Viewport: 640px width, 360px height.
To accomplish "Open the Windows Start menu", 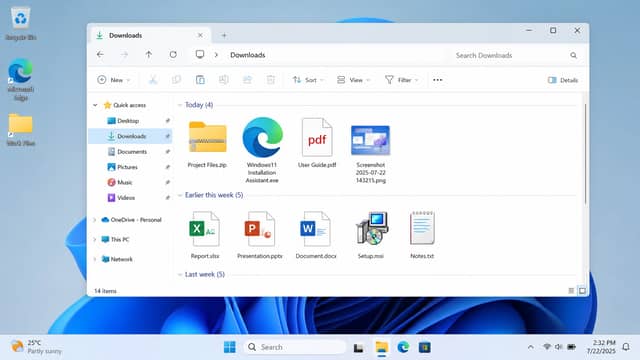I will (230, 347).
